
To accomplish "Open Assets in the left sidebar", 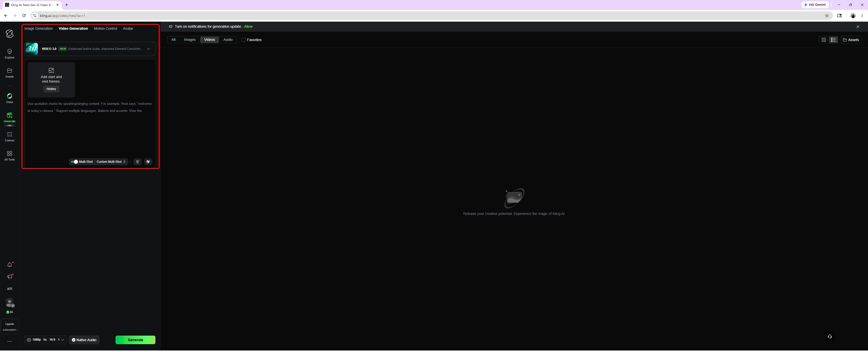I will tap(9, 73).
